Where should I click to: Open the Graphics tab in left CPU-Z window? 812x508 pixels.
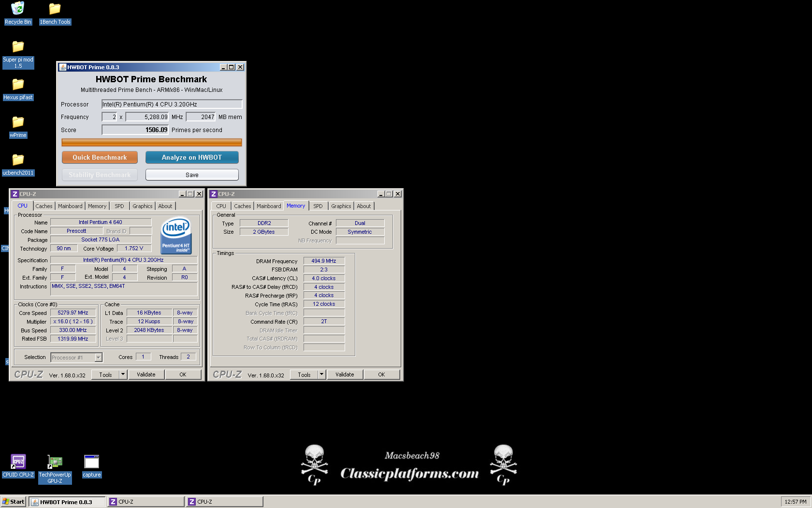click(x=143, y=206)
